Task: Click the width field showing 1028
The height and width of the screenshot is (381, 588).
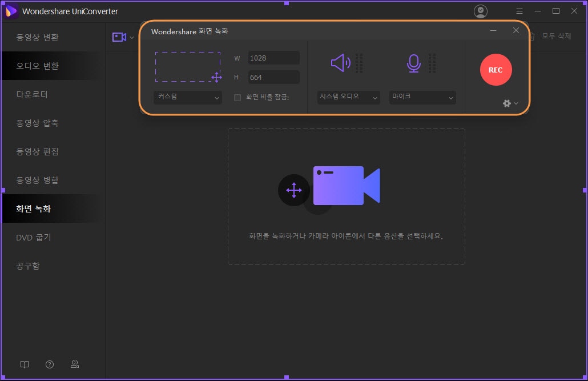Action: [274, 58]
